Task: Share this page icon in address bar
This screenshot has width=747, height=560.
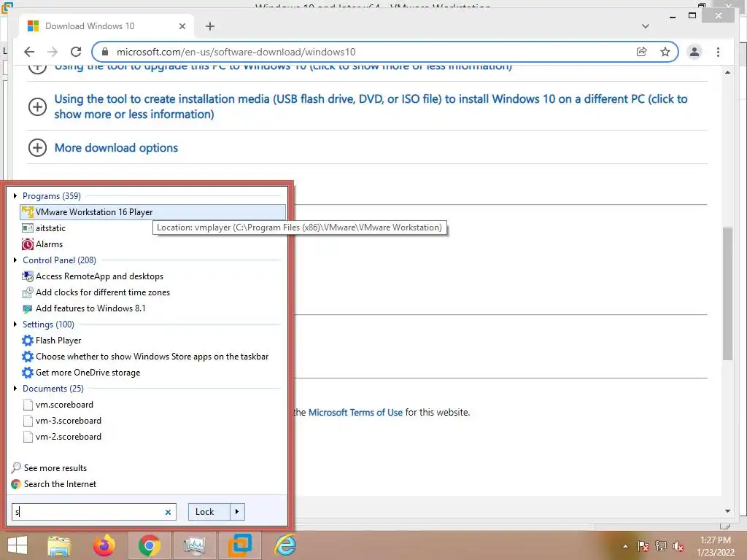Action: pos(642,52)
